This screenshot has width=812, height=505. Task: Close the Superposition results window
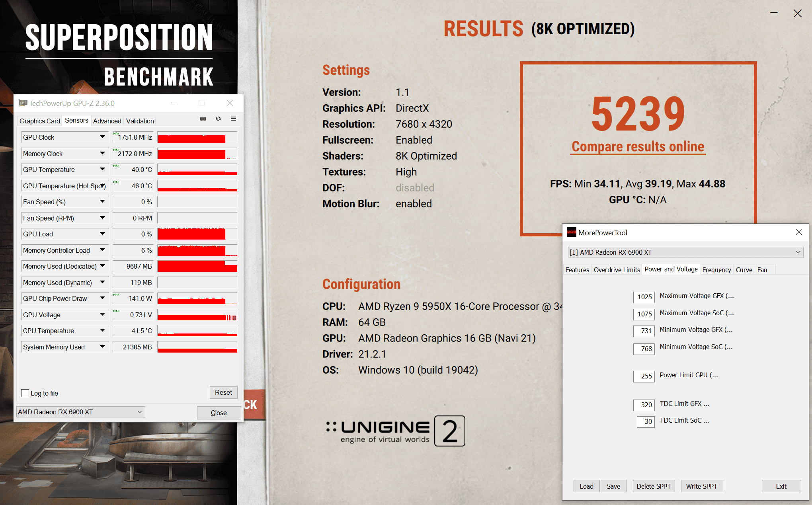click(798, 14)
